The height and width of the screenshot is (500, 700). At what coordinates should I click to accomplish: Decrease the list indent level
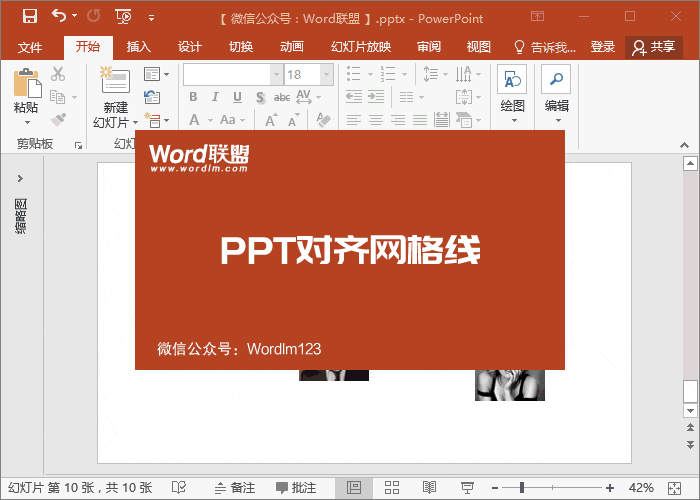[x=354, y=96]
